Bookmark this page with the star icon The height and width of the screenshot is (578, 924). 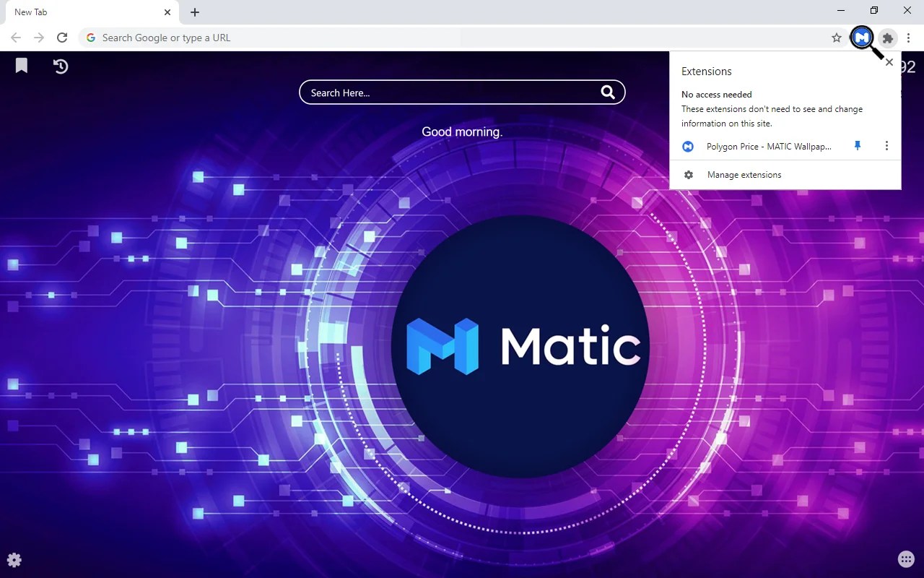(836, 38)
